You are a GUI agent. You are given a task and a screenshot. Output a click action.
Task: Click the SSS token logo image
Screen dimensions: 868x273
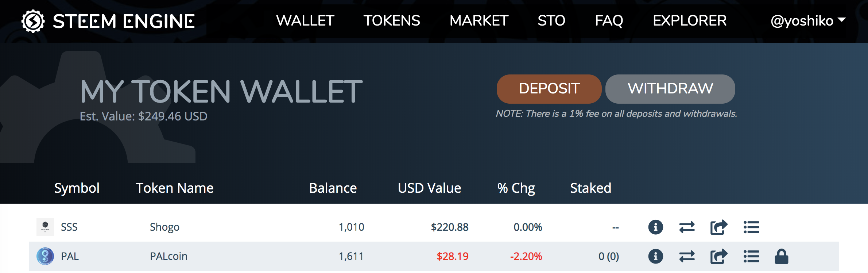[x=45, y=227]
